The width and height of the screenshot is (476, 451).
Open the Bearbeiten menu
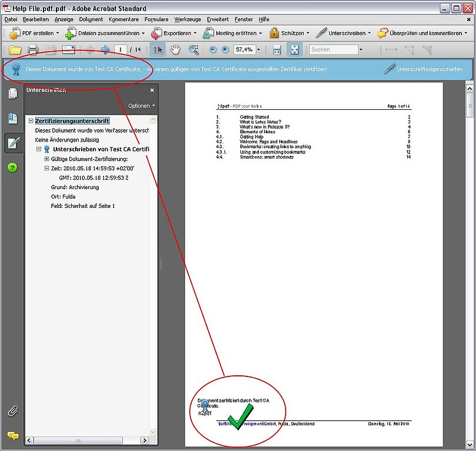35,19
